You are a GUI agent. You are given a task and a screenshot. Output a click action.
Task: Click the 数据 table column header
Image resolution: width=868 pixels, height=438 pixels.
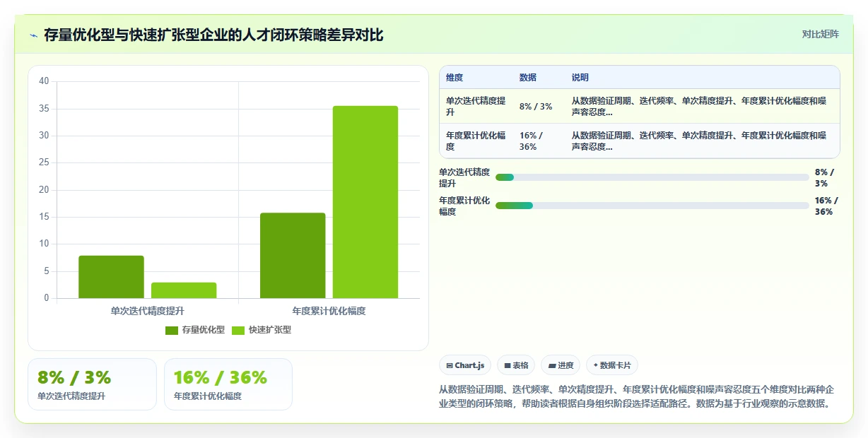pyautogui.click(x=528, y=78)
